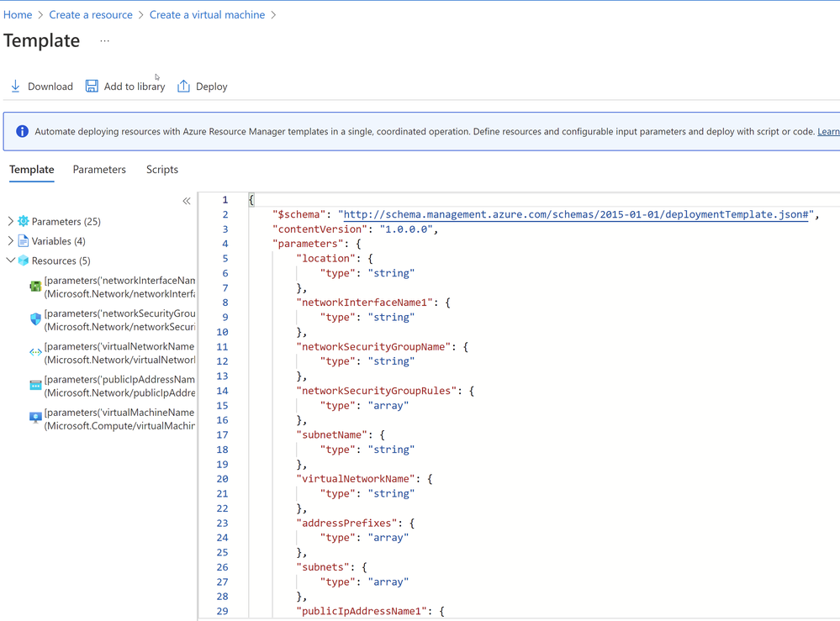This screenshot has width=840, height=621.
Task: Click the Deploy upload icon
Action: [183, 87]
